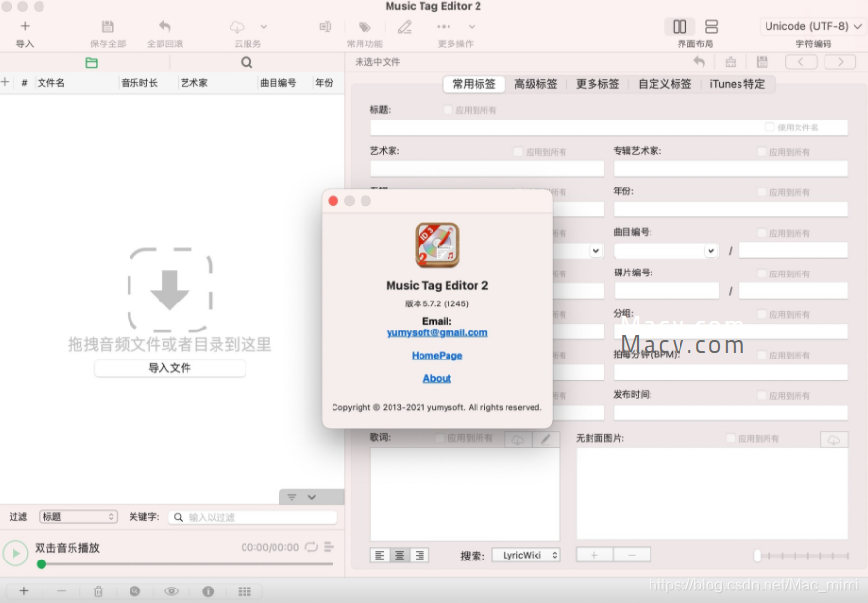Viewport: 868px width, 603px height.
Task: Align lyrics right
Action: 420,555
